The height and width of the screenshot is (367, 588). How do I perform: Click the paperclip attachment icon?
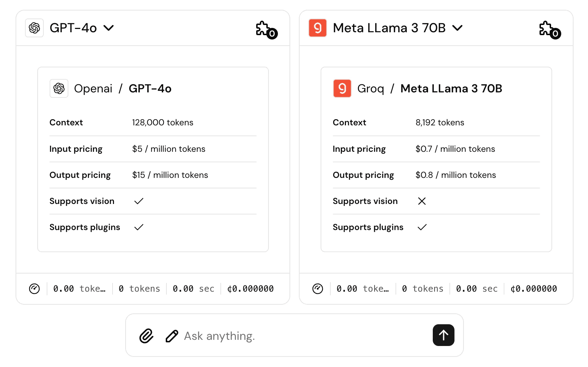click(x=146, y=336)
